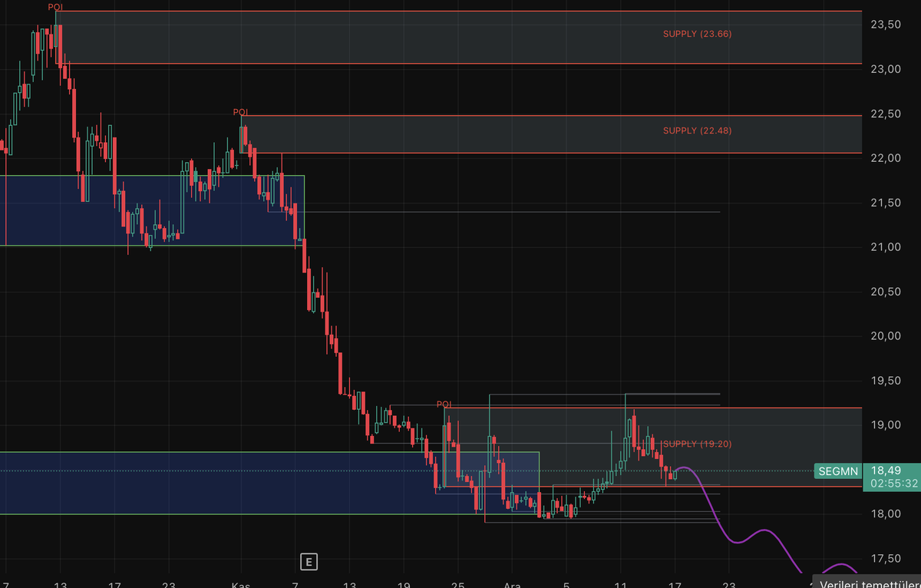921x588 pixels.
Task: Click the 23,00 price axis label
Action: point(886,69)
